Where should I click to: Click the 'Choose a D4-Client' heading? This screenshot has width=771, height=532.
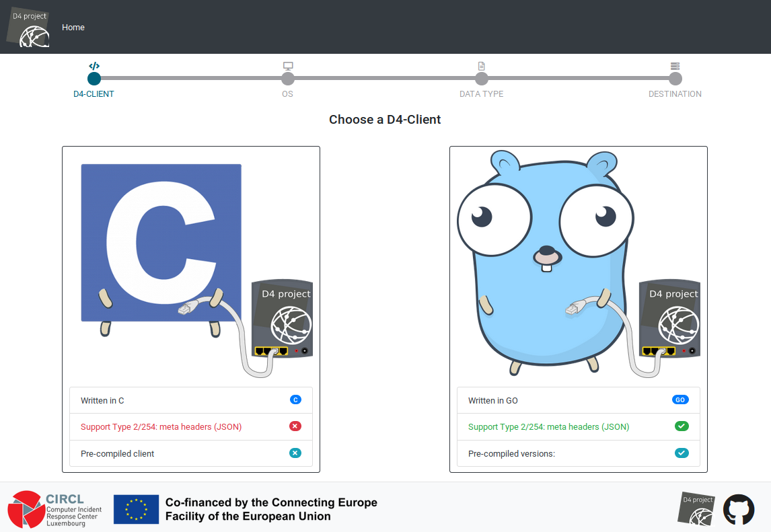(x=385, y=120)
